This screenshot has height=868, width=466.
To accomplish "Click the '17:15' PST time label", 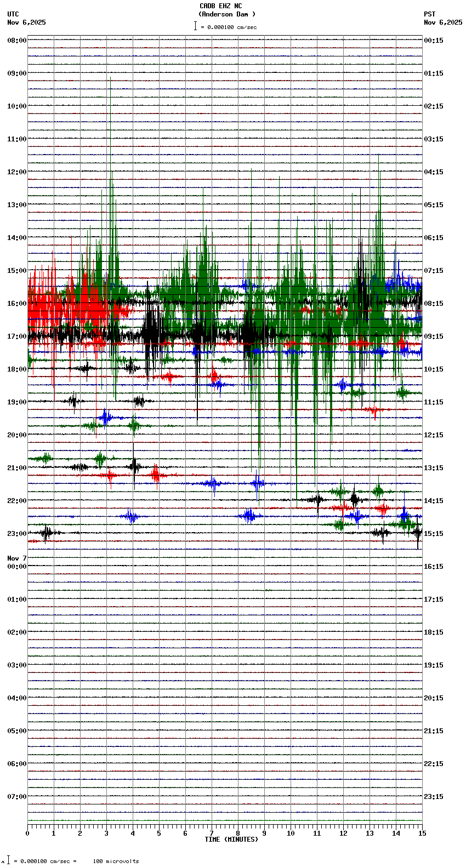I will 434,599.
